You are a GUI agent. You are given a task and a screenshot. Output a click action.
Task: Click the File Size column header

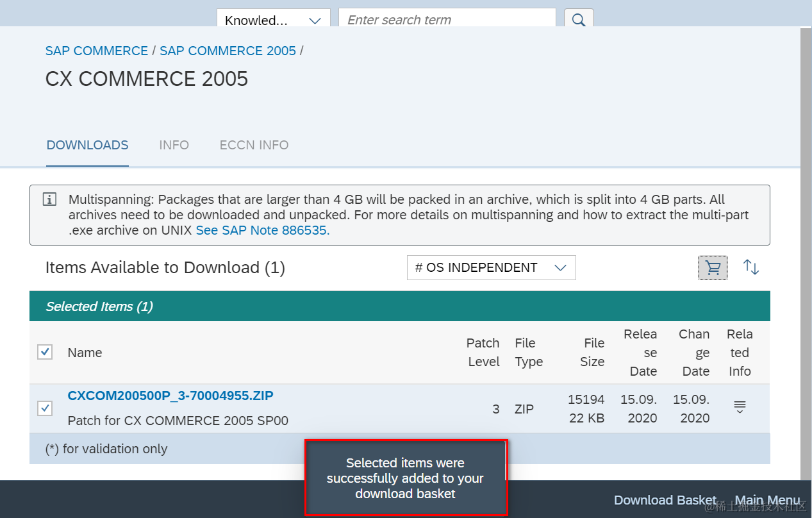592,353
